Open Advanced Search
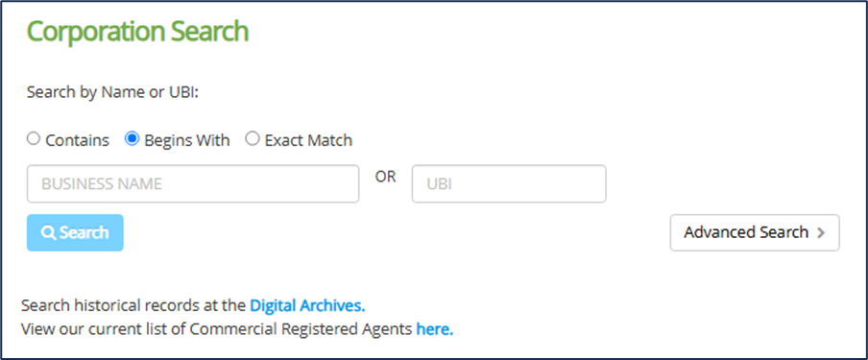The width and height of the screenshot is (868, 360). click(x=755, y=232)
